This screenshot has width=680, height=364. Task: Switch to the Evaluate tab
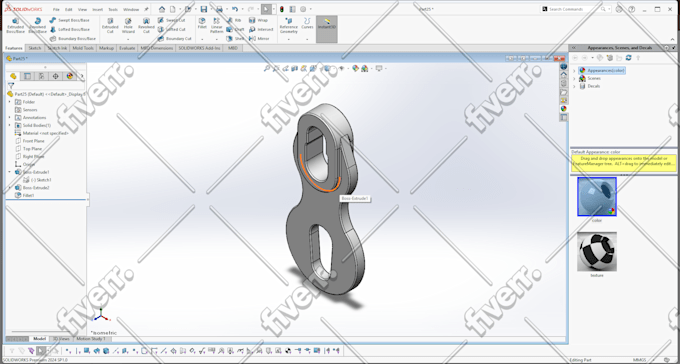click(127, 48)
